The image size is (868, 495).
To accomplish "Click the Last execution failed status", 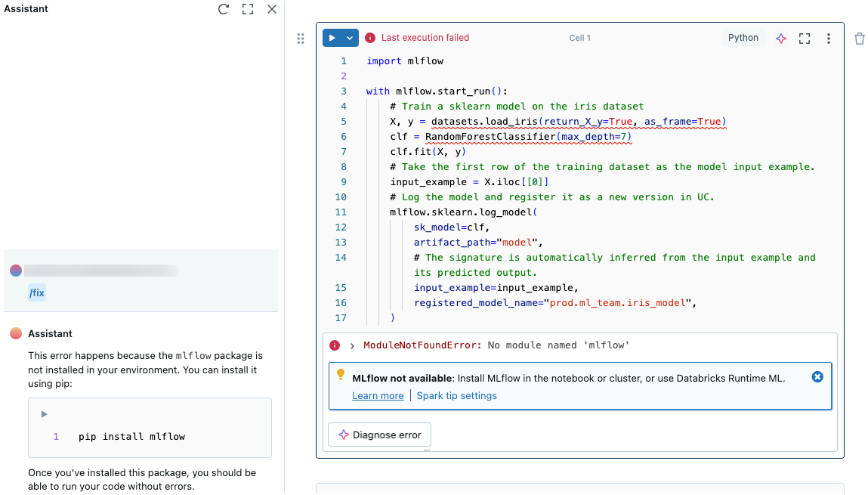I will 425,38.
